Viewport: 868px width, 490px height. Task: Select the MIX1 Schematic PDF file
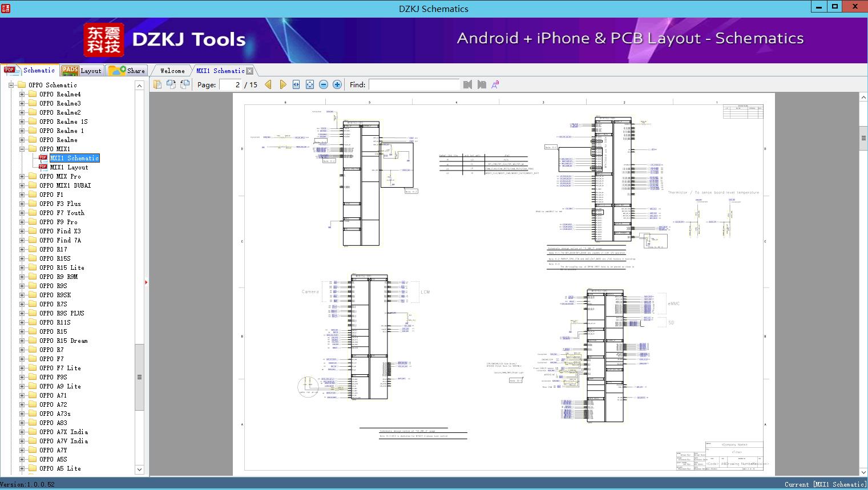point(74,158)
